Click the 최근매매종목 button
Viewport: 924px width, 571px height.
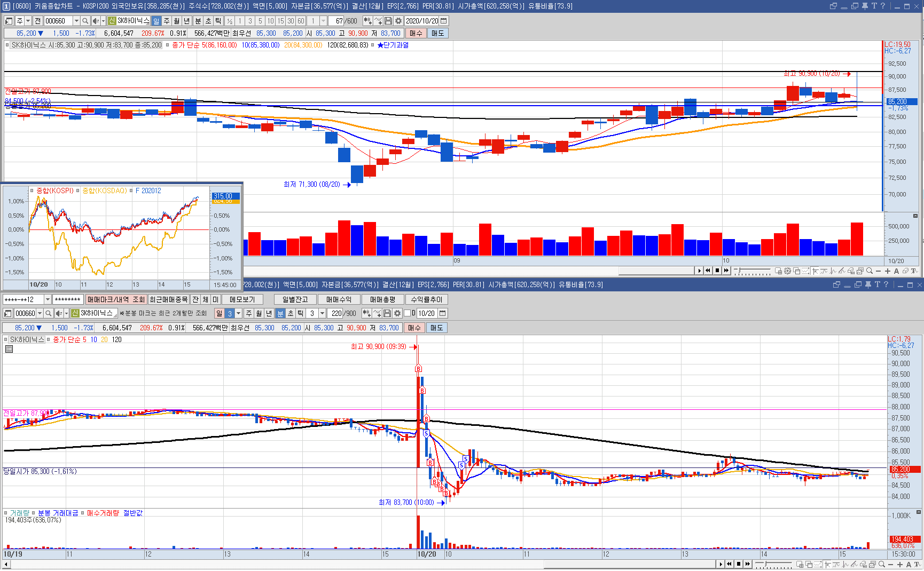pyautogui.click(x=168, y=299)
